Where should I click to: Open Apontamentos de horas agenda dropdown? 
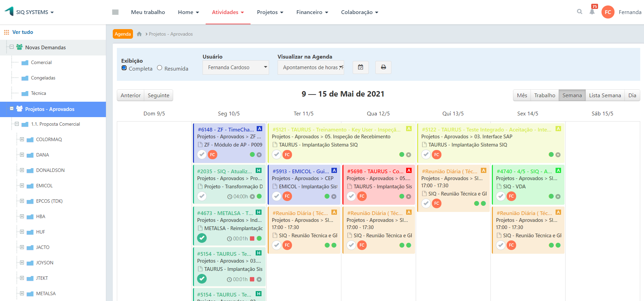311,67
